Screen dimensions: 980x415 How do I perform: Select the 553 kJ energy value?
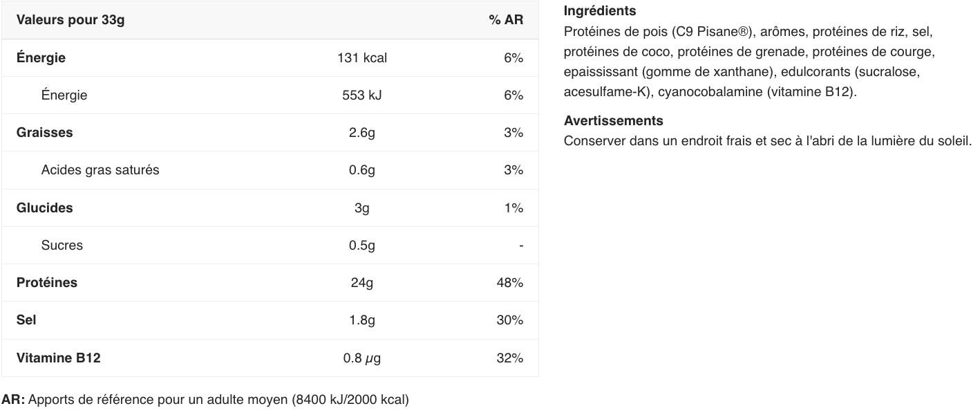(x=361, y=95)
